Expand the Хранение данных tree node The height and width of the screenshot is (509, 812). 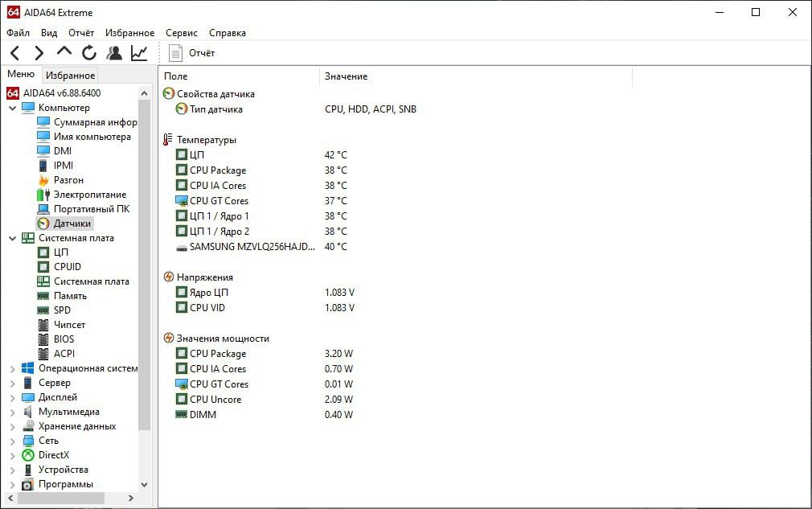point(12,427)
